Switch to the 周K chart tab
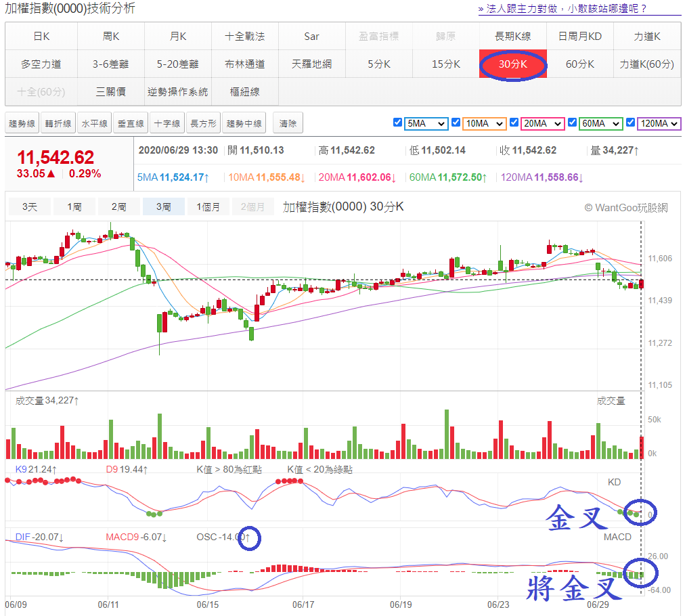 coord(111,37)
